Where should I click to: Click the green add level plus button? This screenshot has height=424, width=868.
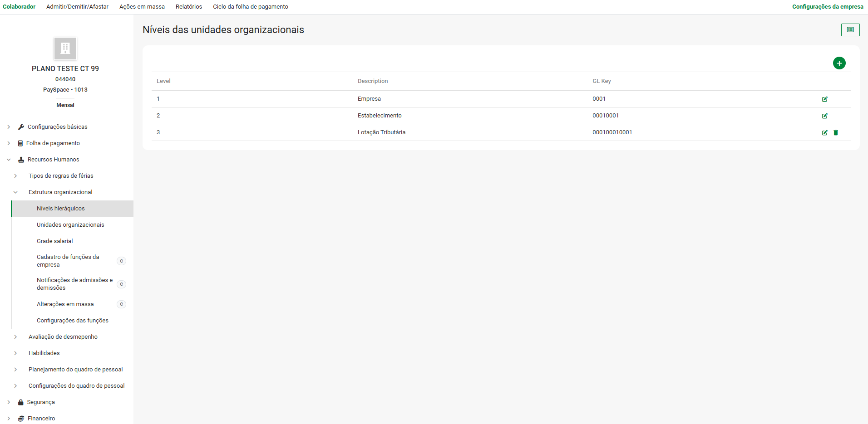point(839,63)
